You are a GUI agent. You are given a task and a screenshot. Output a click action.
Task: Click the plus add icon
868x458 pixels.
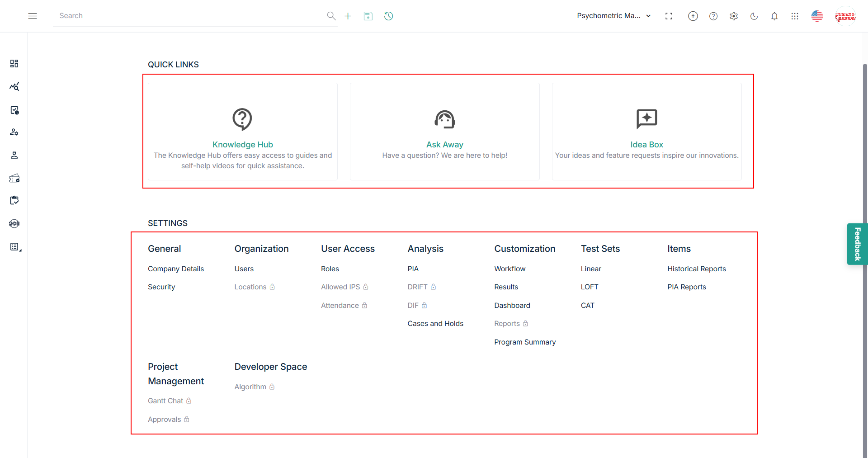click(x=348, y=16)
